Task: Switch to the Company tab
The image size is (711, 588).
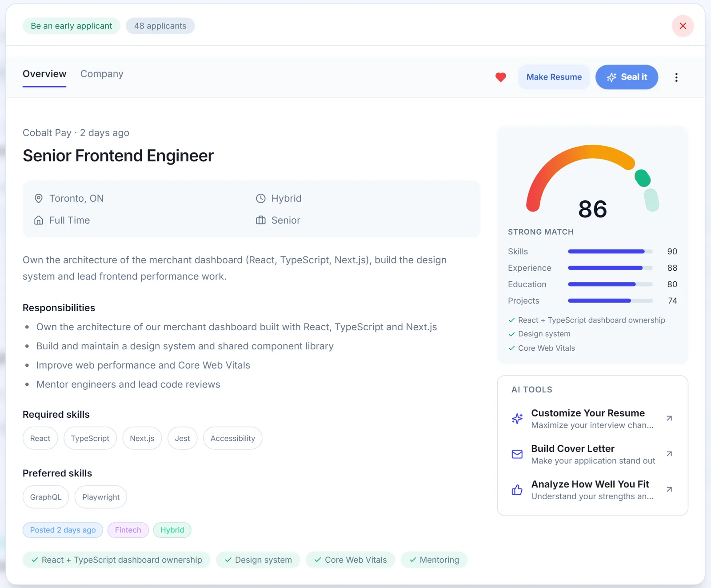Action: click(x=102, y=74)
